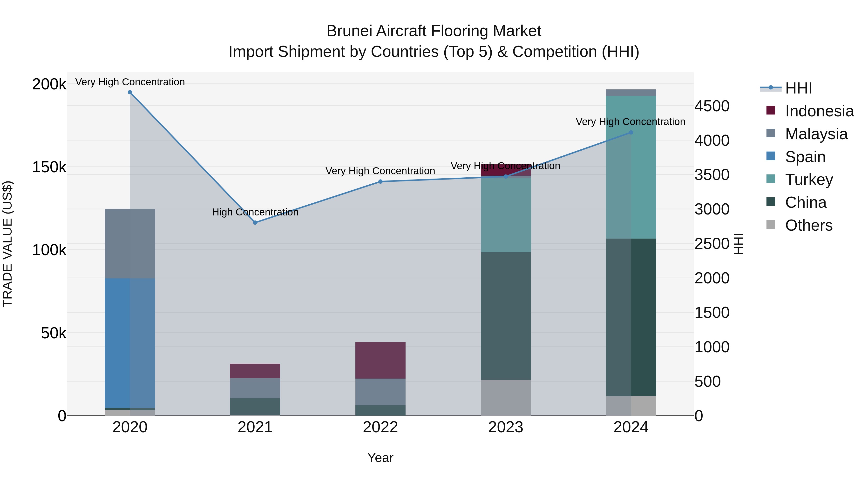Screen dimensions: 868x488
Task: Click the Malaysia segment atop the 2024 bar
Action: (631, 93)
